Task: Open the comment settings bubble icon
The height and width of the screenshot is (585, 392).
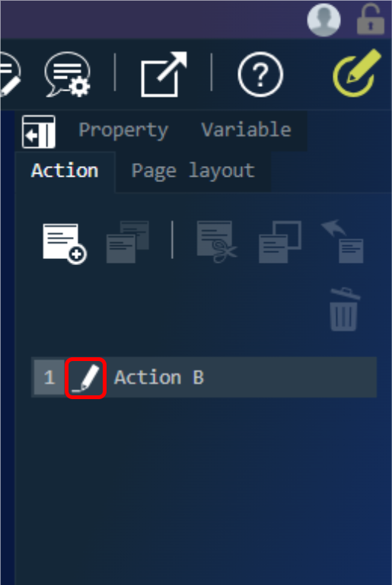Action: (x=68, y=74)
